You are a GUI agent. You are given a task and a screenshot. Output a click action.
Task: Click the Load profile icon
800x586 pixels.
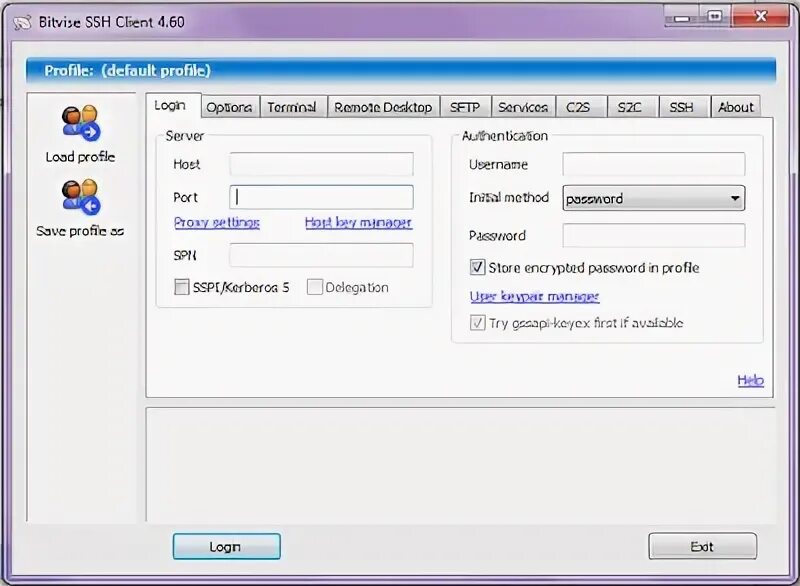point(81,123)
